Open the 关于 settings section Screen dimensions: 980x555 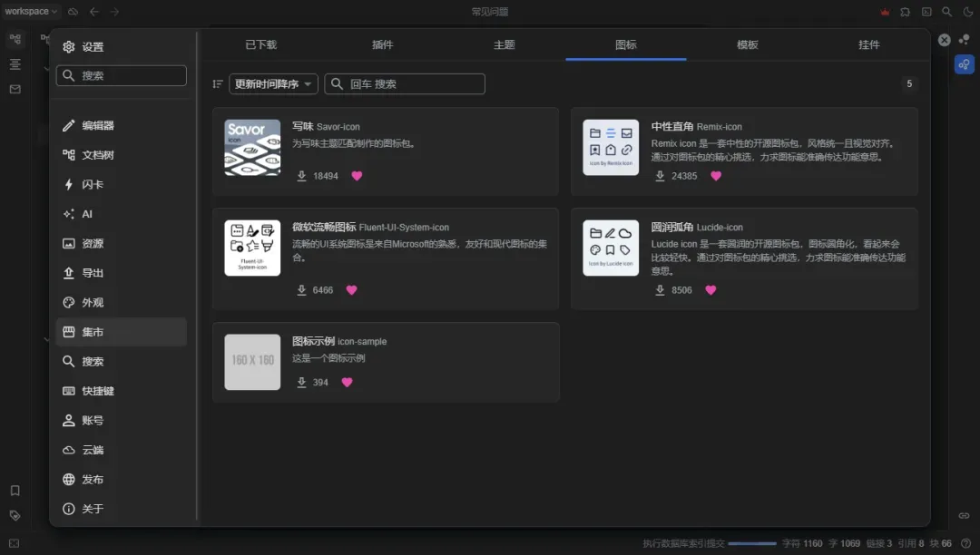tap(122, 509)
